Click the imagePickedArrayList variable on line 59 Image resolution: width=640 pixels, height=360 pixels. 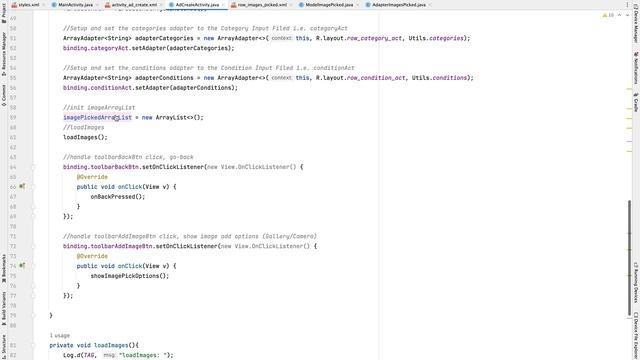[97, 118]
